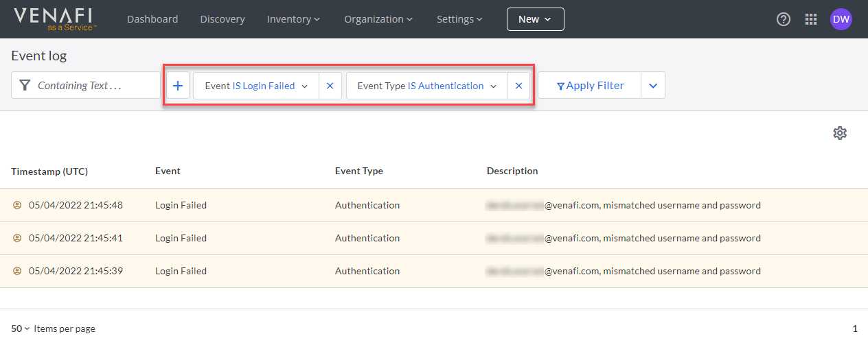Click the description in the 21:45:41 row
The width and height of the screenshot is (868, 347).
pyautogui.click(x=624, y=238)
